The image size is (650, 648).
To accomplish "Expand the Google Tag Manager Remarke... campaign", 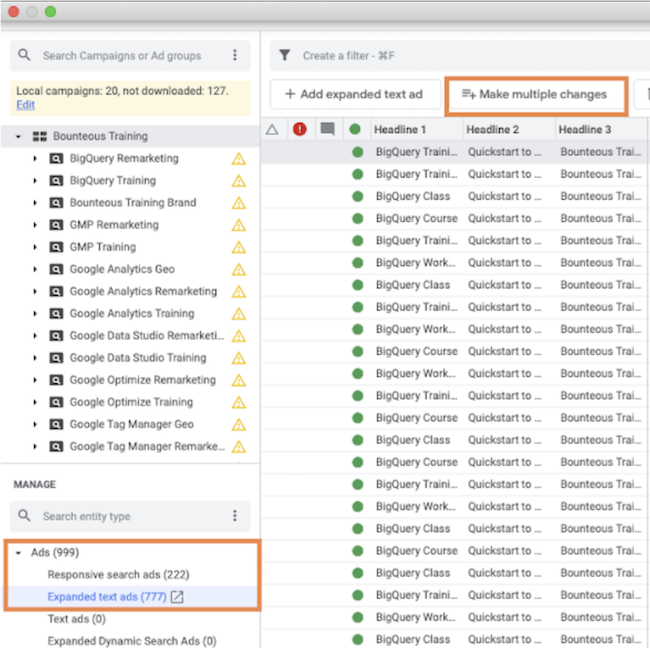I will click(35, 447).
